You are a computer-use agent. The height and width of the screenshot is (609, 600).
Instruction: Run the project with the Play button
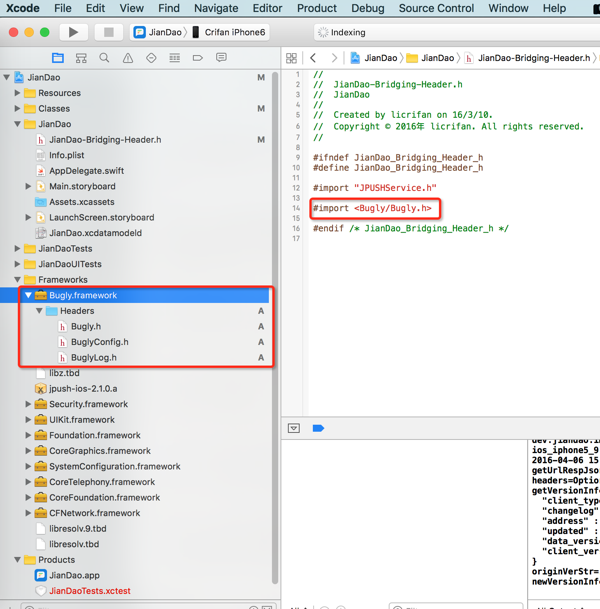tap(73, 32)
